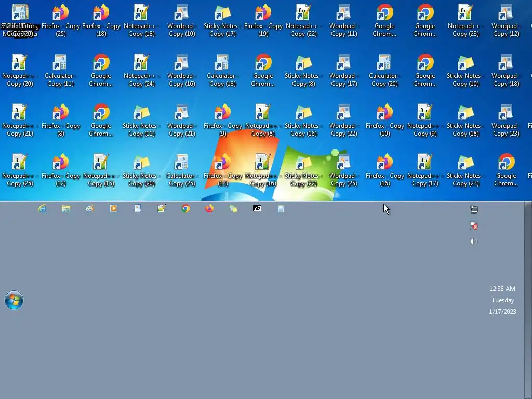Screen dimensions: 532x399
Task: Click Notepad++ - Copy (9) shortcut
Action: pyautogui.click(x=425, y=120)
